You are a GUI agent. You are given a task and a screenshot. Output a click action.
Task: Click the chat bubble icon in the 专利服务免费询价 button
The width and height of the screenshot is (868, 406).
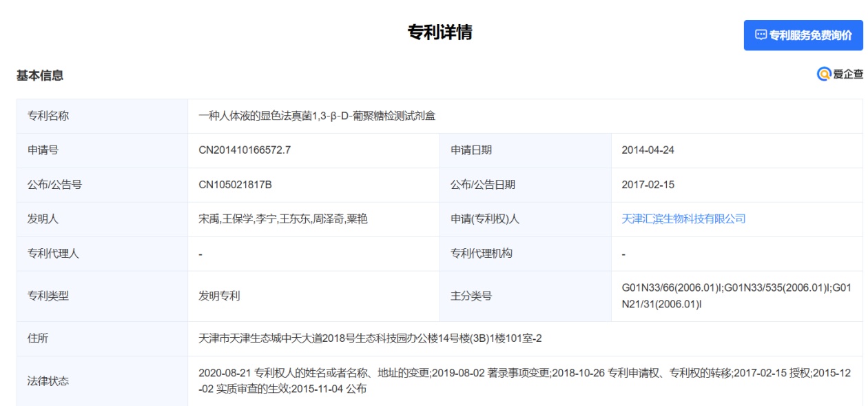click(761, 35)
